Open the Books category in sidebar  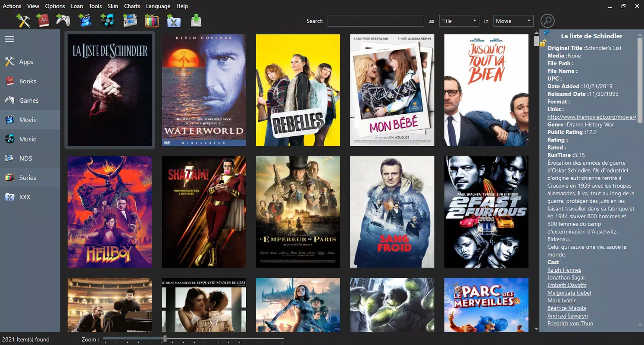(x=30, y=81)
